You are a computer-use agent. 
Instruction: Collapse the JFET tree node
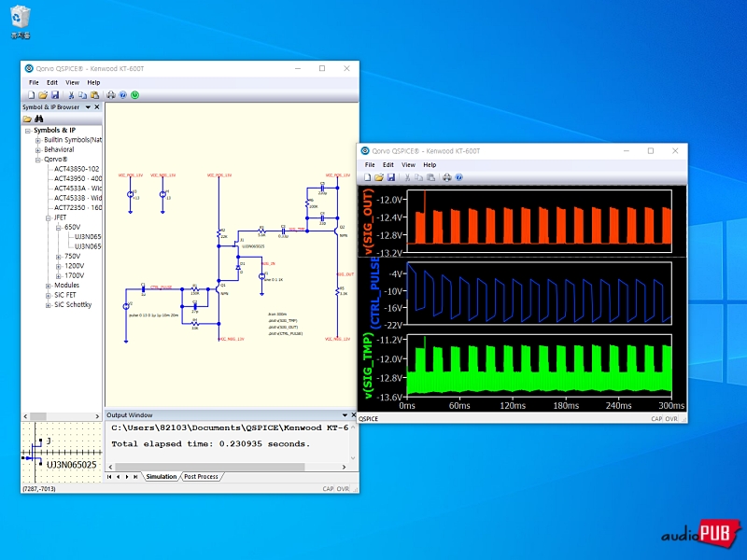pyautogui.click(x=49, y=218)
